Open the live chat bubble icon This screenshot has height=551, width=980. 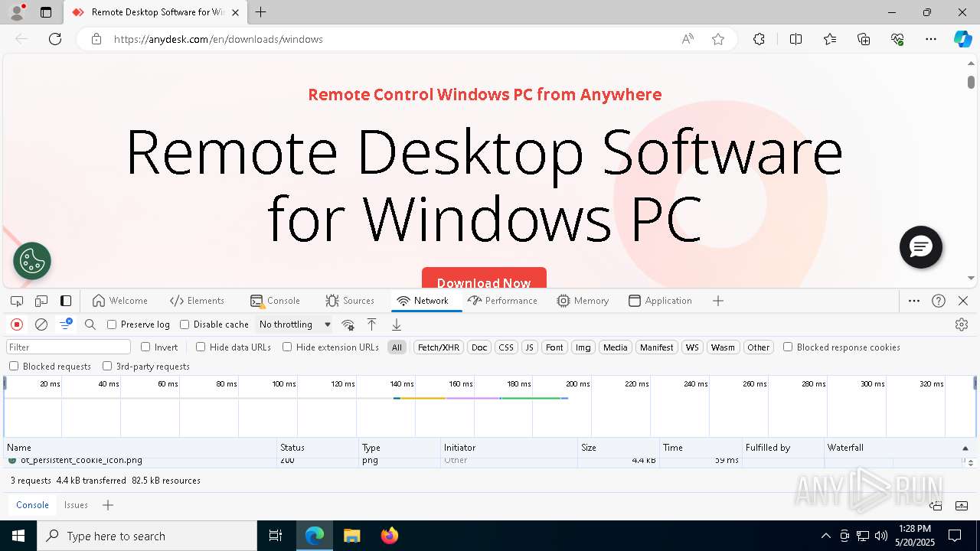pyautogui.click(x=921, y=246)
